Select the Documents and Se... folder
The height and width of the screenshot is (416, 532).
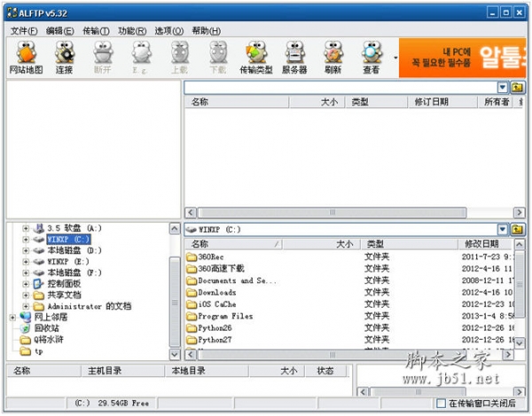tap(231, 280)
